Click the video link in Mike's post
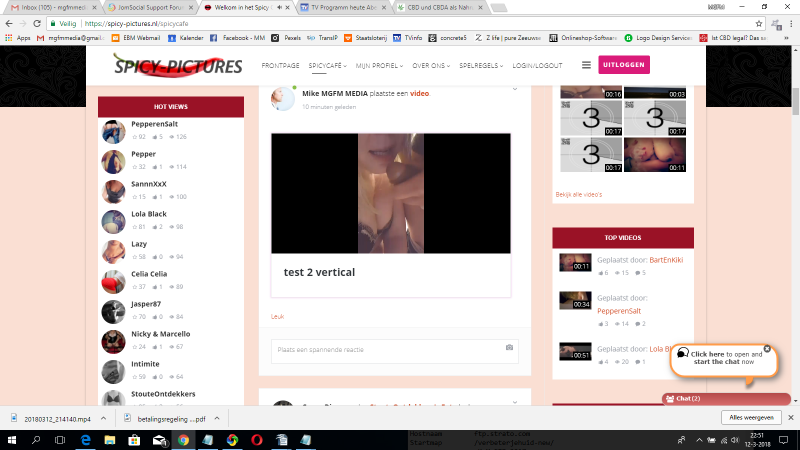The width and height of the screenshot is (800, 450). click(419, 93)
